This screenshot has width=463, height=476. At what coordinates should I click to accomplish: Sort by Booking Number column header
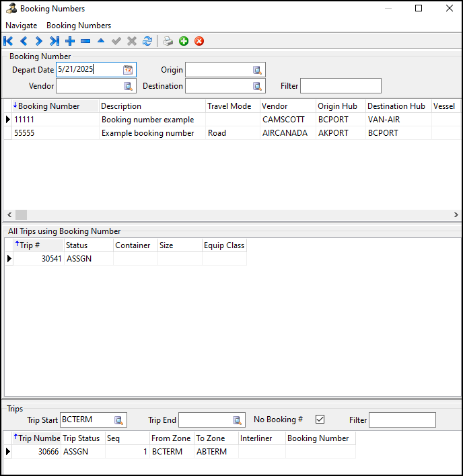(x=55, y=106)
